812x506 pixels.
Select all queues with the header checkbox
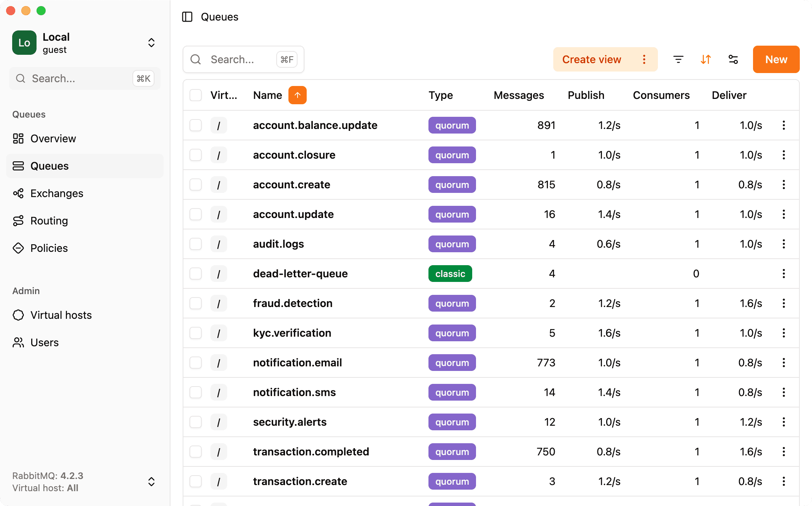196,95
